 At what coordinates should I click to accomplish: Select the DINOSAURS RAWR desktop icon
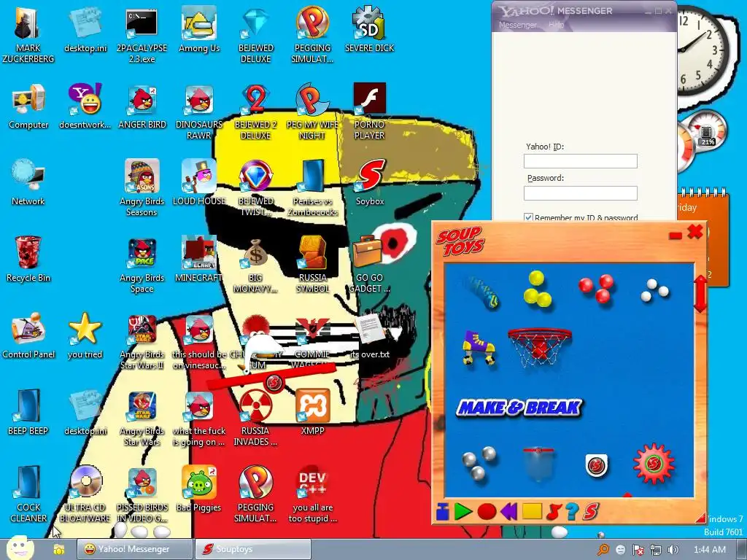click(x=198, y=112)
